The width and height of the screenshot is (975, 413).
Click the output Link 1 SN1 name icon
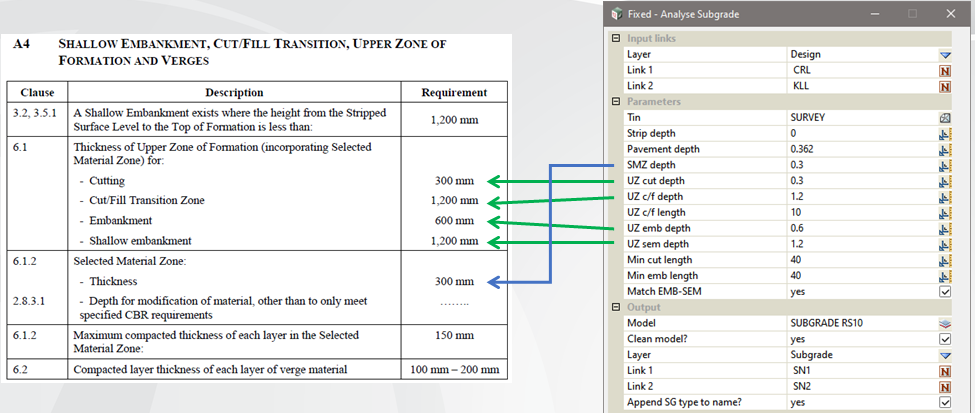click(944, 371)
